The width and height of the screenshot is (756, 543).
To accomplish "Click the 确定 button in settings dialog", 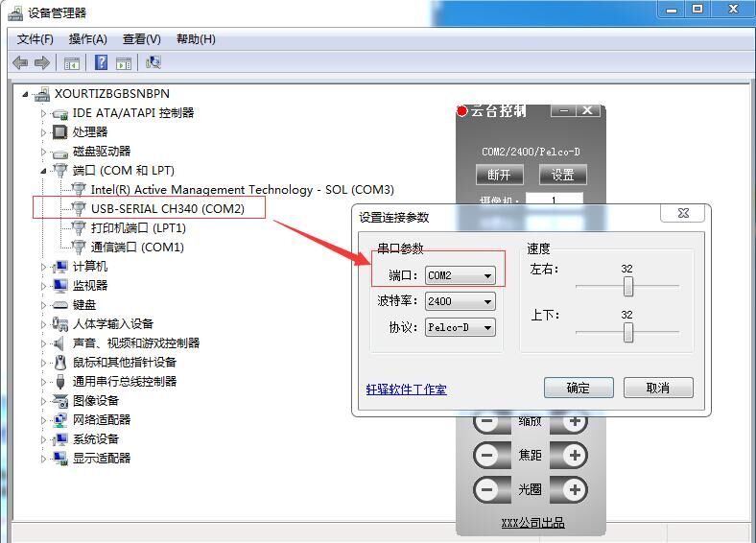I will (x=578, y=388).
